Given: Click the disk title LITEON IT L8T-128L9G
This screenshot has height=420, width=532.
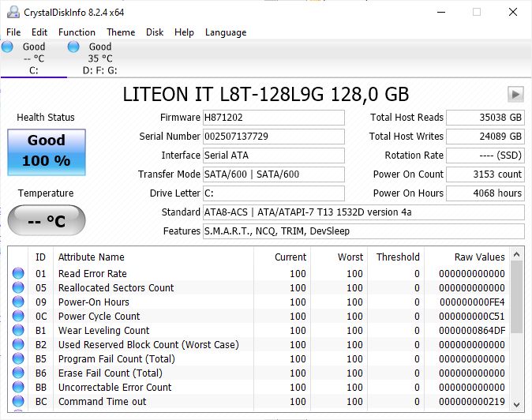Looking at the screenshot, I should 266,94.
